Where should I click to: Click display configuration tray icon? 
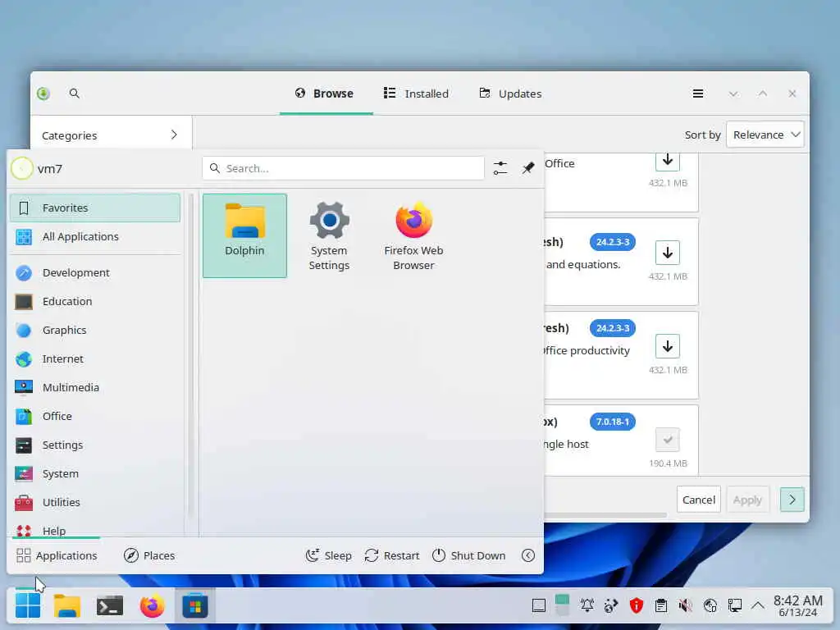(x=734, y=606)
